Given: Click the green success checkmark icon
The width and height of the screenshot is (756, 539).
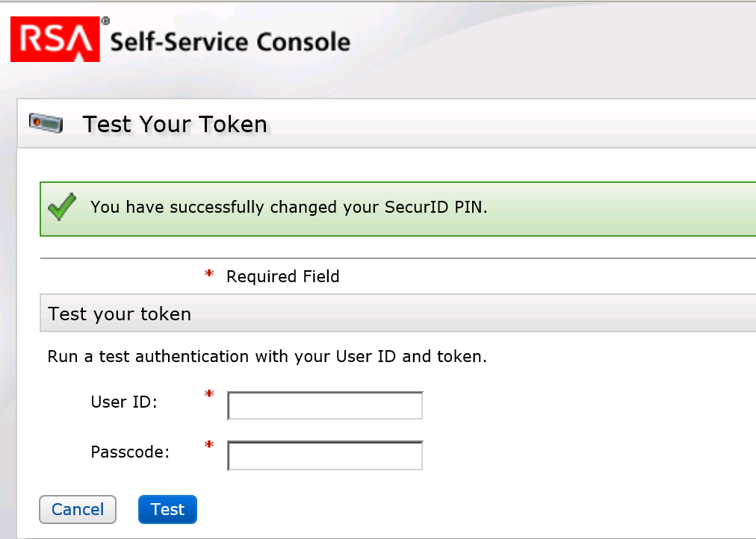Looking at the screenshot, I should coord(61,207).
